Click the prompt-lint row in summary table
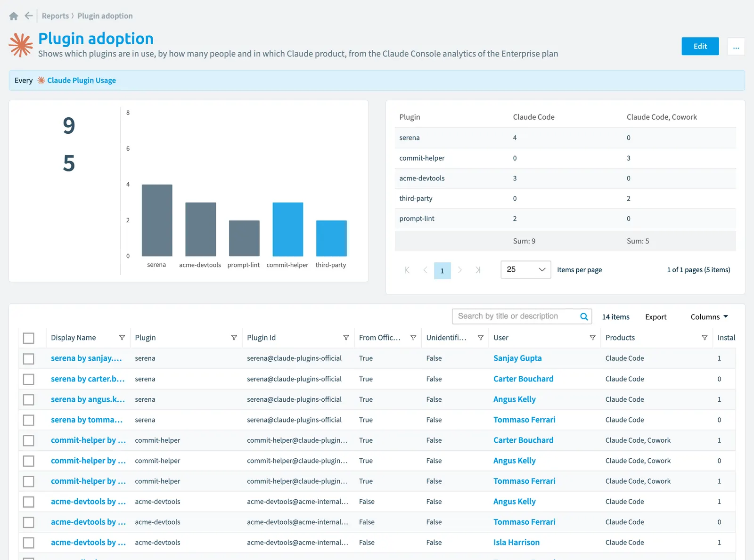Screen dimensions: 754x560 [565, 219]
